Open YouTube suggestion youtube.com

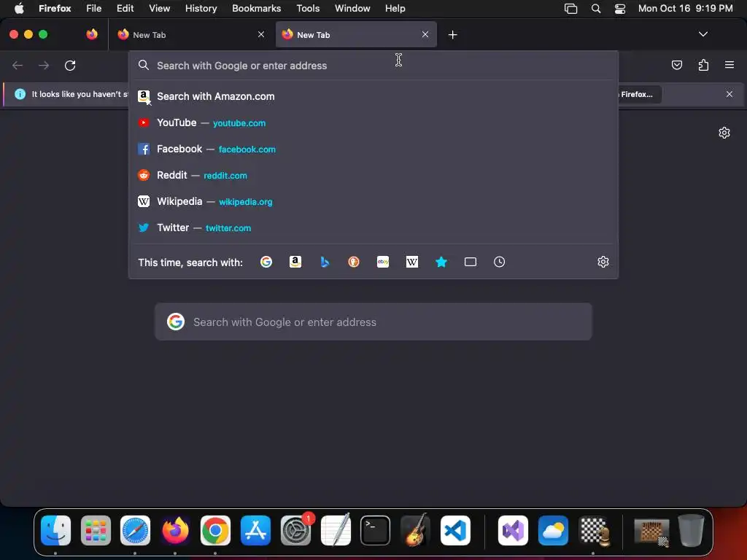pyautogui.click(x=373, y=122)
